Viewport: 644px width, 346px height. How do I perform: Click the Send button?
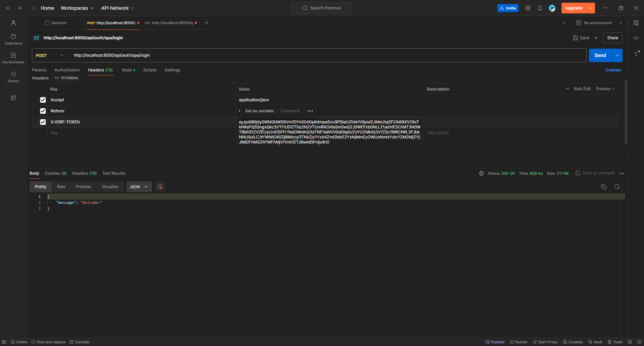[x=600, y=55]
